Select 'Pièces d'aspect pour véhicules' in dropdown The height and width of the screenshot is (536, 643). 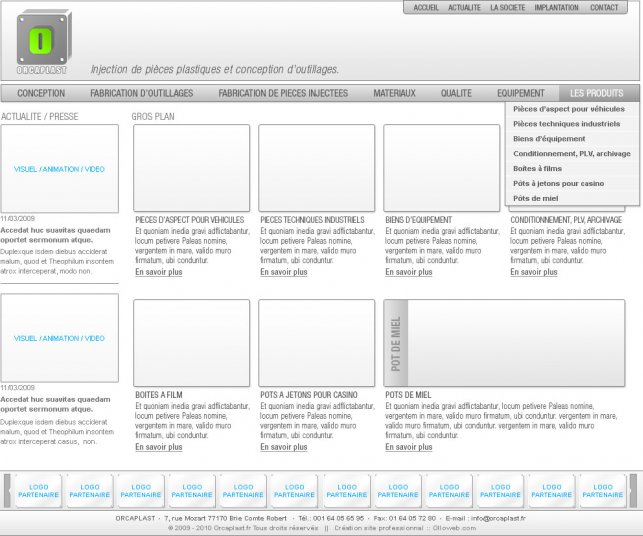(569, 108)
